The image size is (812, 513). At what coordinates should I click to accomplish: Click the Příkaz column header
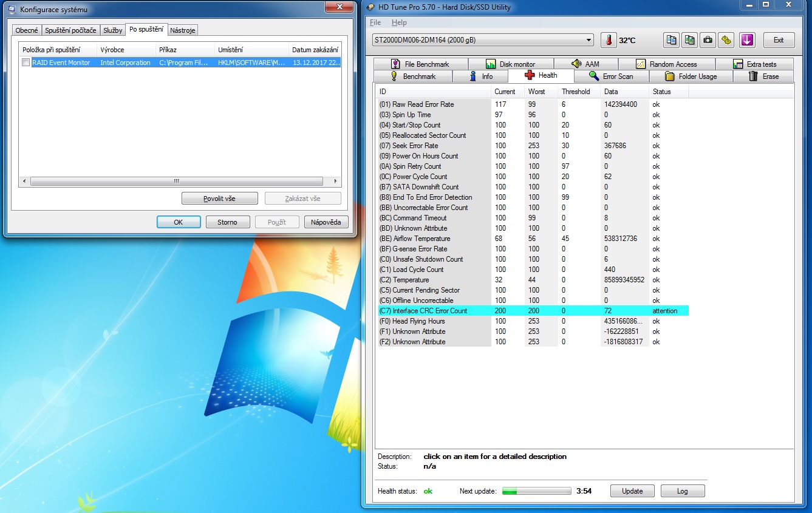pyautogui.click(x=185, y=50)
